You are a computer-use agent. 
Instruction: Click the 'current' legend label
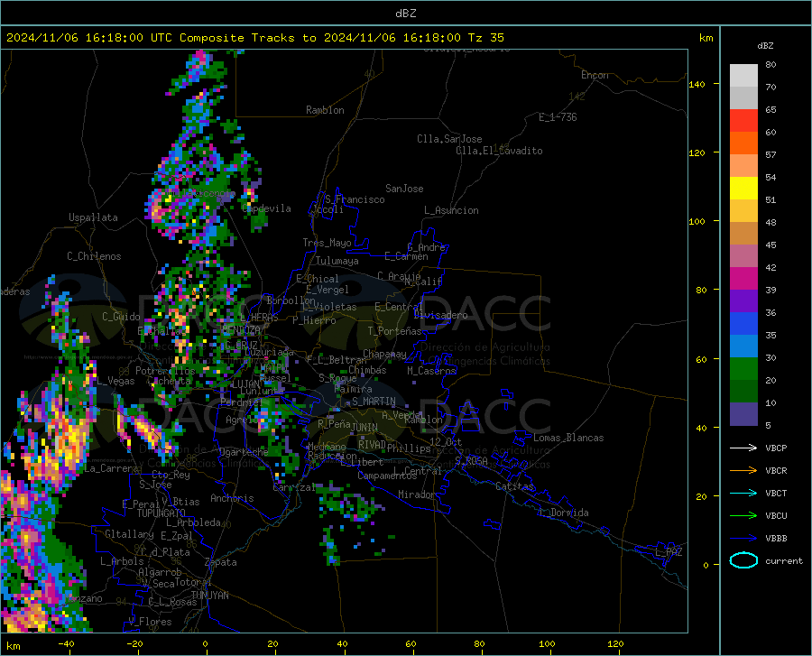784,560
